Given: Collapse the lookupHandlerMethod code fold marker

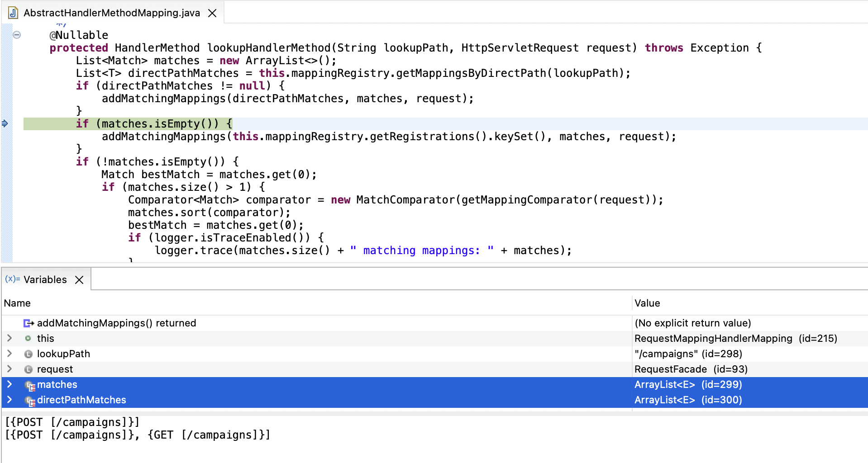Looking at the screenshot, I should pyautogui.click(x=17, y=35).
